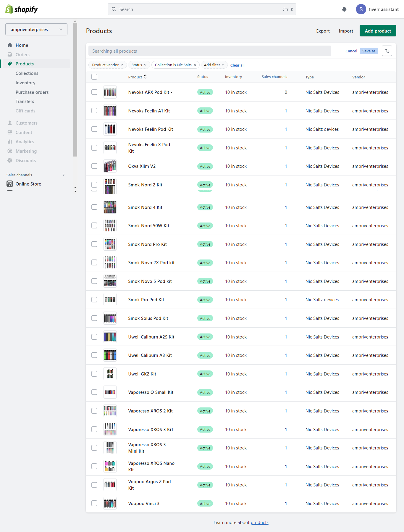
Task: Open the ampriventerprises store dropdown
Action: coord(36,30)
